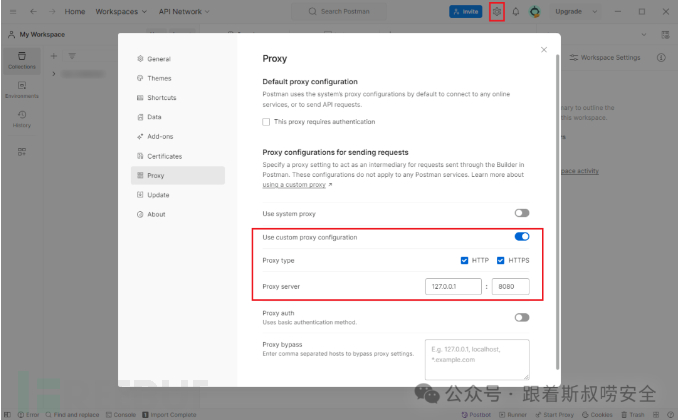Select the Themes settings tab
Screen dimensions: 678x420
pyautogui.click(x=159, y=78)
